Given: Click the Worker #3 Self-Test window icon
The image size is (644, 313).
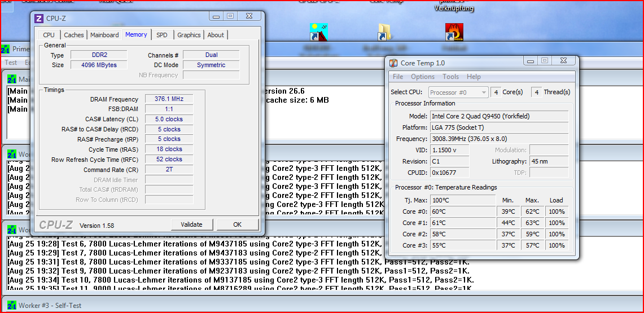Looking at the screenshot, I should [x=11, y=305].
